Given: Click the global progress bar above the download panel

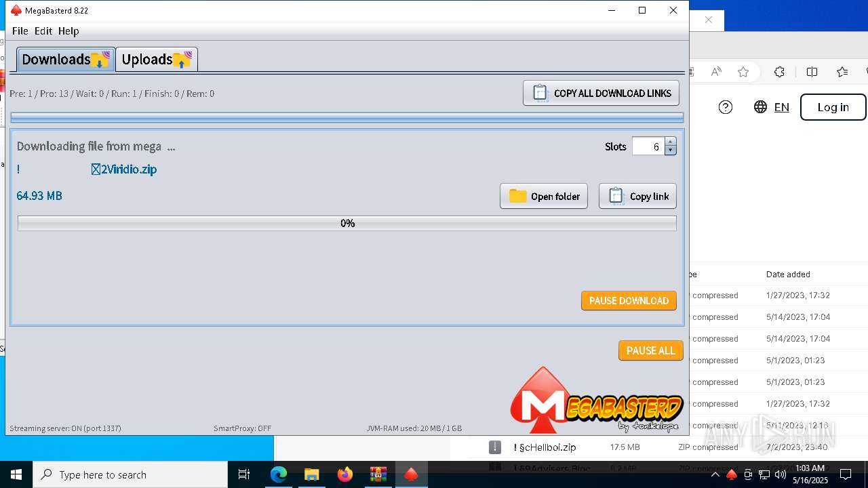Looking at the screenshot, I should [347, 117].
